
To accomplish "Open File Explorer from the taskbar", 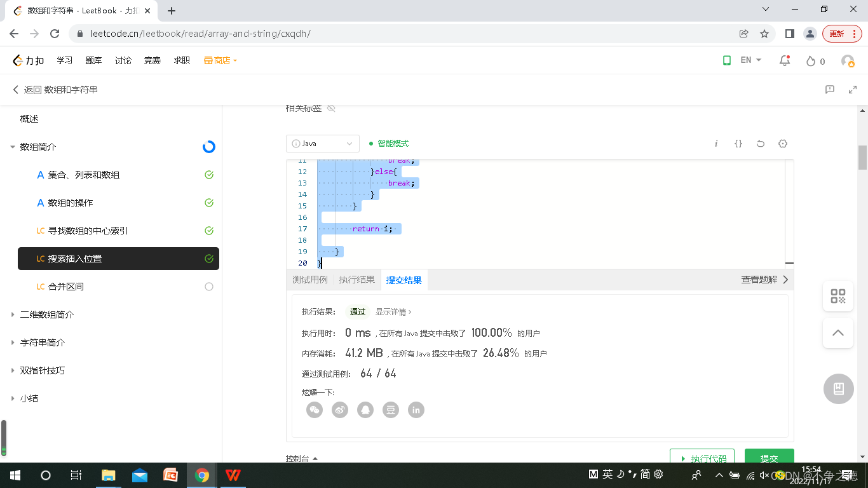I will pos(109,475).
